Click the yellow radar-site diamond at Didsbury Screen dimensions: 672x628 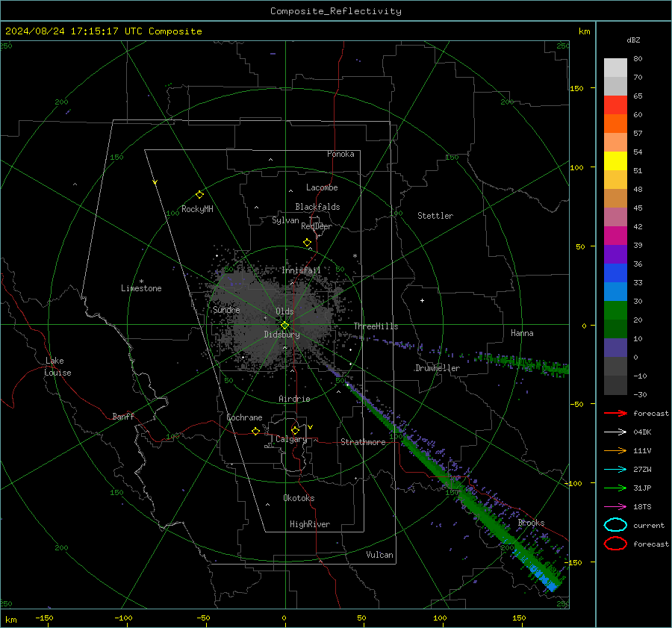click(284, 326)
